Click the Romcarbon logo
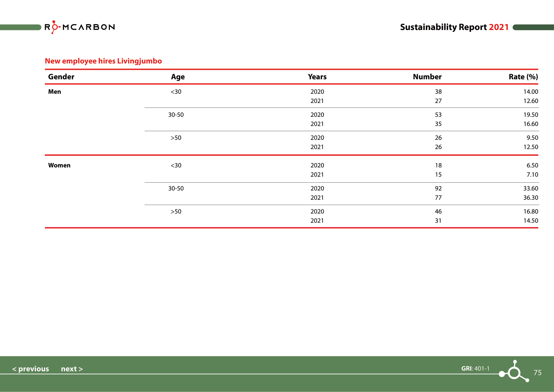Screen dimensions: 554x392 [80, 27]
